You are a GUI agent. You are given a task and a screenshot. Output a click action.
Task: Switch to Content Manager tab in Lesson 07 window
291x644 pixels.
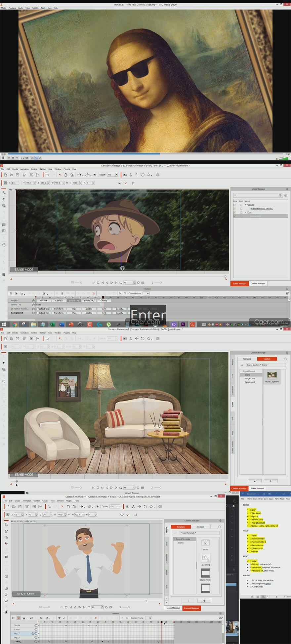[x=258, y=283]
